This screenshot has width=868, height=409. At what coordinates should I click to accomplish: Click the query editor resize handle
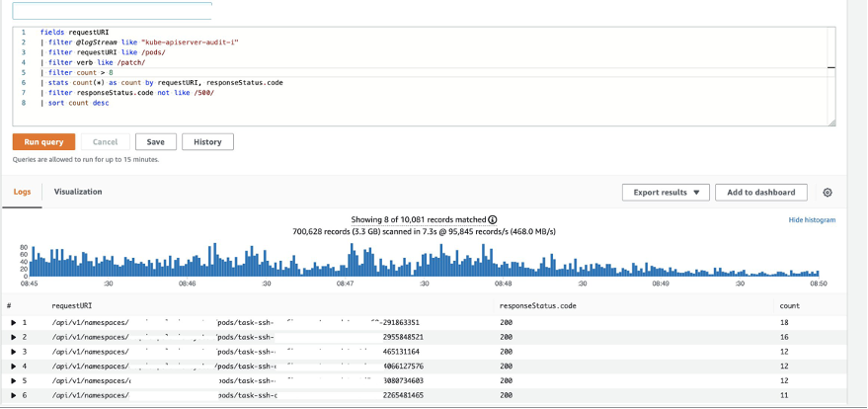pos(831,123)
